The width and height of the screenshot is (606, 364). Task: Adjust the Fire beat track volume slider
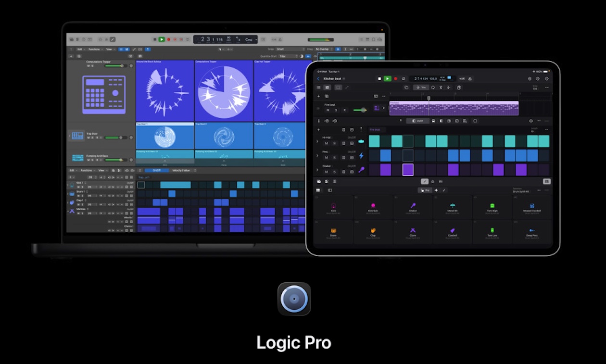[x=360, y=110]
